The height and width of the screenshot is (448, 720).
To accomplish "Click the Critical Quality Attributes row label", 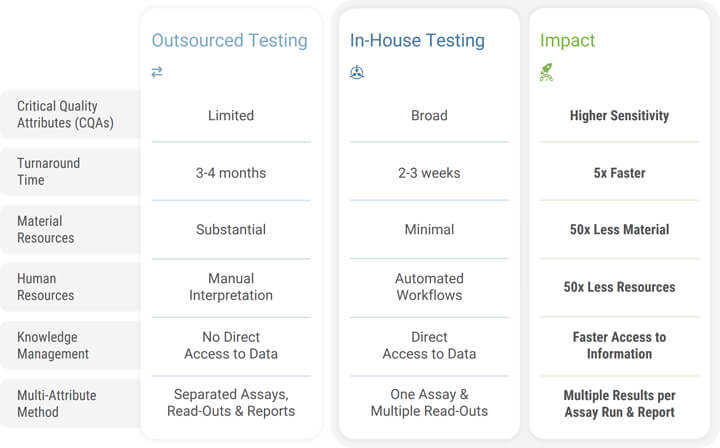I will [x=65, y=115].
